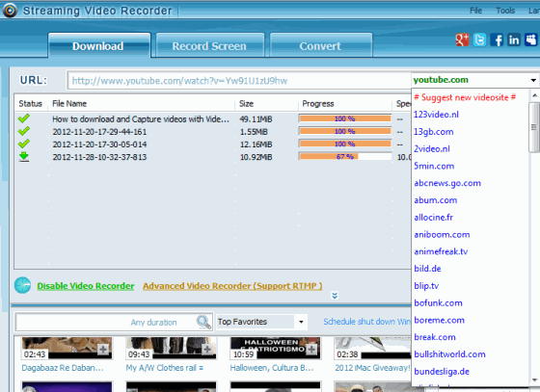The width and height of the screenshot is (540, 392).
Task: Click Disable Video Recorder link
Action: (x=86, y=286)
